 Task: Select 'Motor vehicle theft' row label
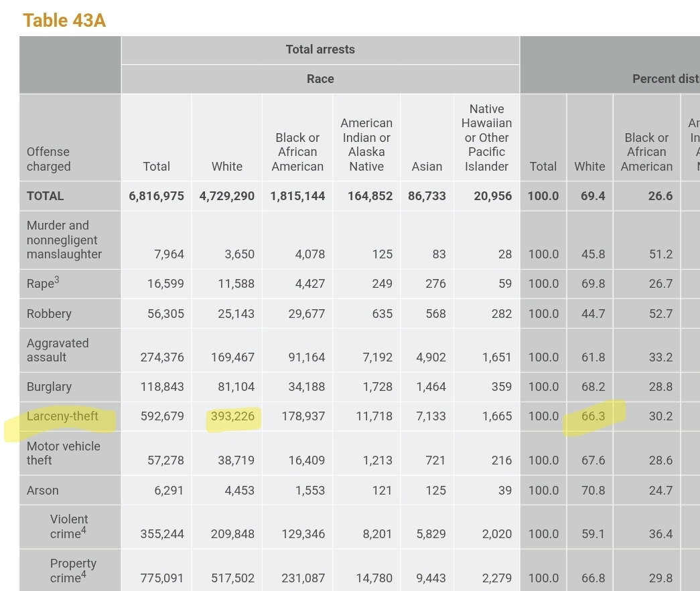[x=64, y=453]
